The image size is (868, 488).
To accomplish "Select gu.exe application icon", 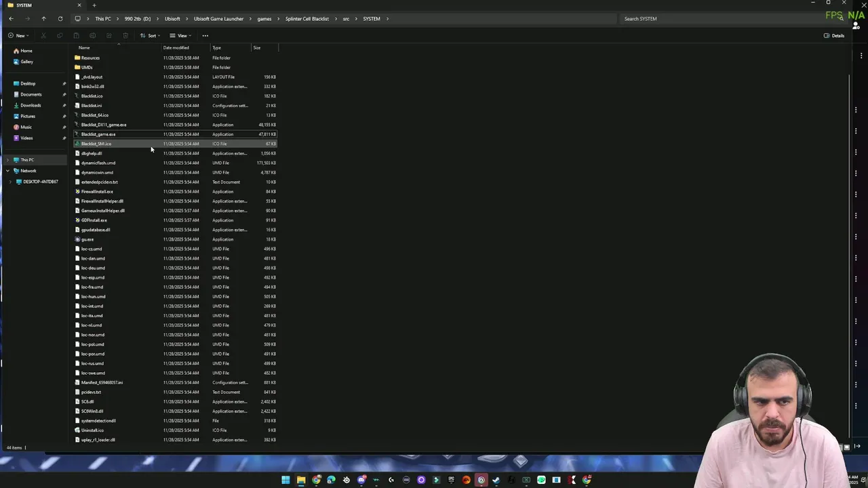I will 77,239.
